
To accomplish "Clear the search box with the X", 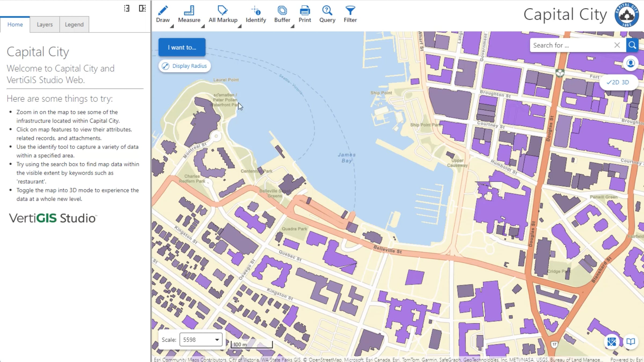I will click(x=617, y=45).
